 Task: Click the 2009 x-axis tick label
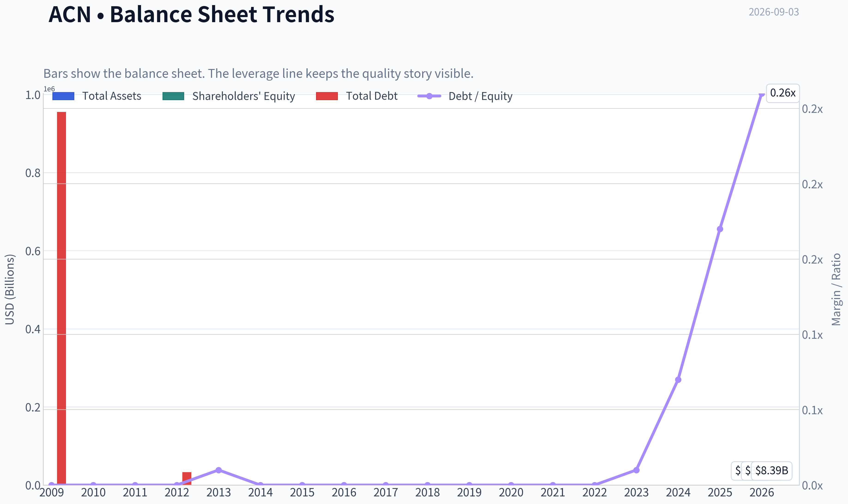(52, 492)
